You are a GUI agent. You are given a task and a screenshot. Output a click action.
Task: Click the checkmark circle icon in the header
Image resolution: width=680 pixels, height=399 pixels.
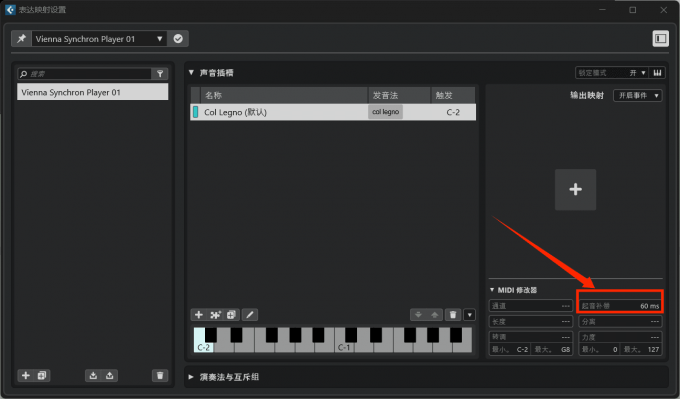click(178, 39)
